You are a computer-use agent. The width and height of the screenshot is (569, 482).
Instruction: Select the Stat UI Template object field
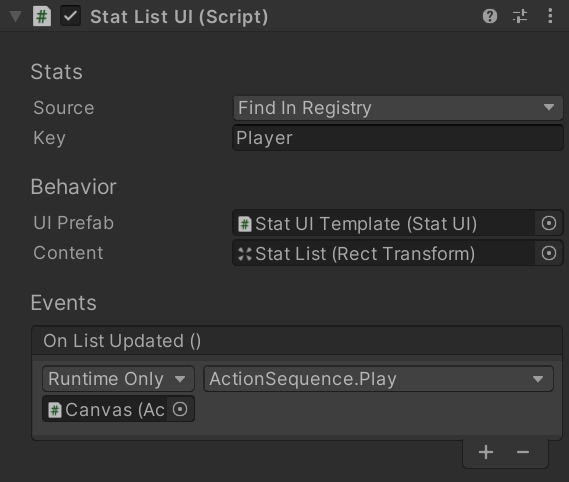tap(384, 223)
